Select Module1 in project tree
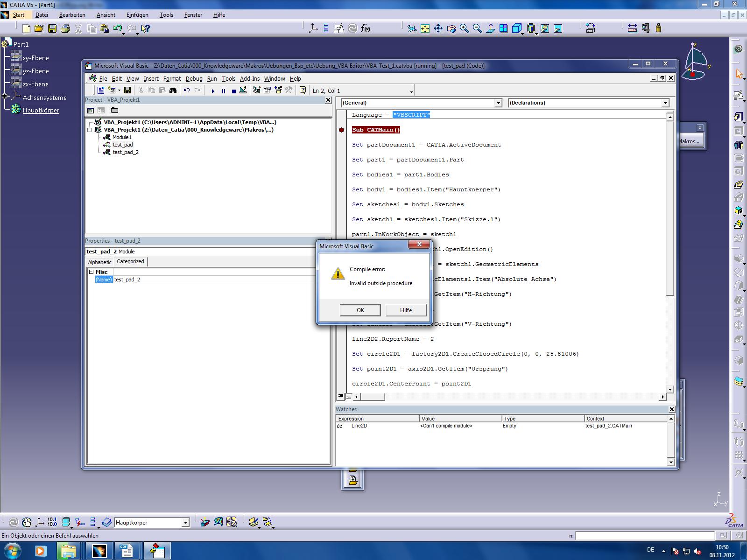This screenshot has height=560, width=747. [x=122, y=137]
